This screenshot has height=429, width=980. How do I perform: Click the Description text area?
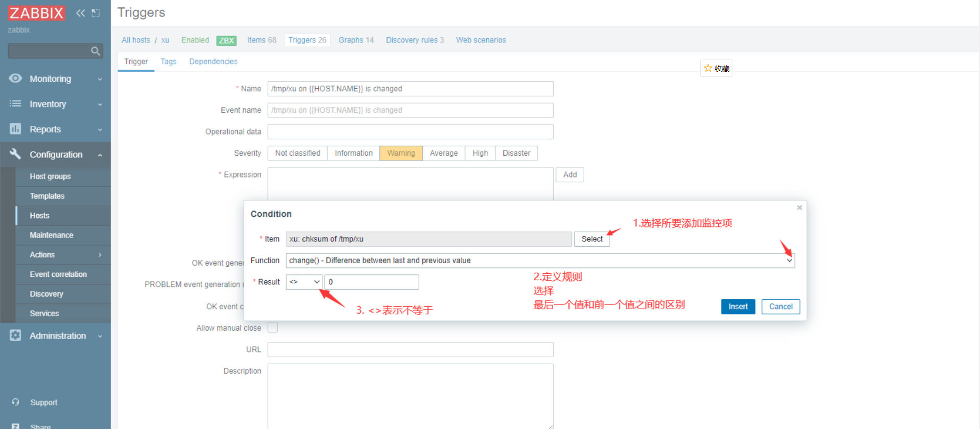[410, 396]
